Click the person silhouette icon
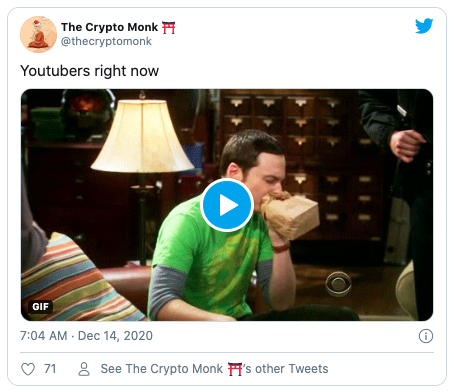 coord(84,369)
